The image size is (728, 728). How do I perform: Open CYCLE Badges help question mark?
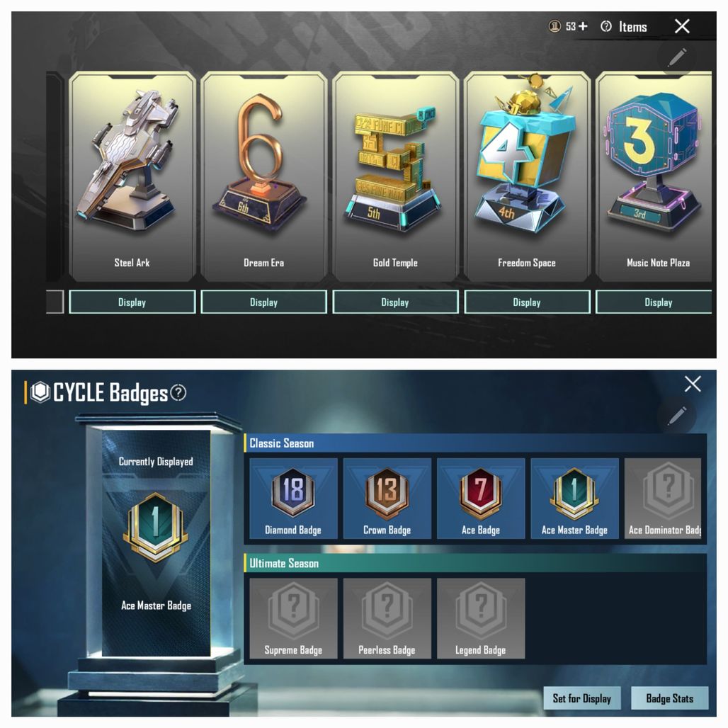[178, 393]
